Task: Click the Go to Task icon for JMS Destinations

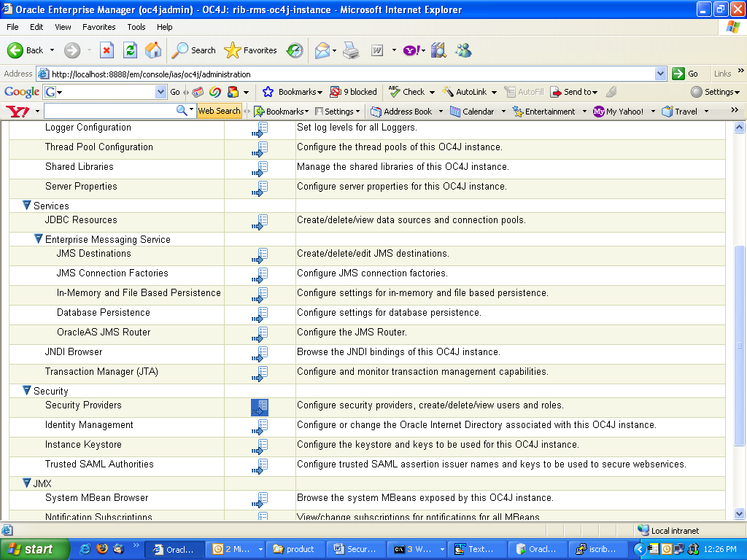Action: click(x=260, y=255)
